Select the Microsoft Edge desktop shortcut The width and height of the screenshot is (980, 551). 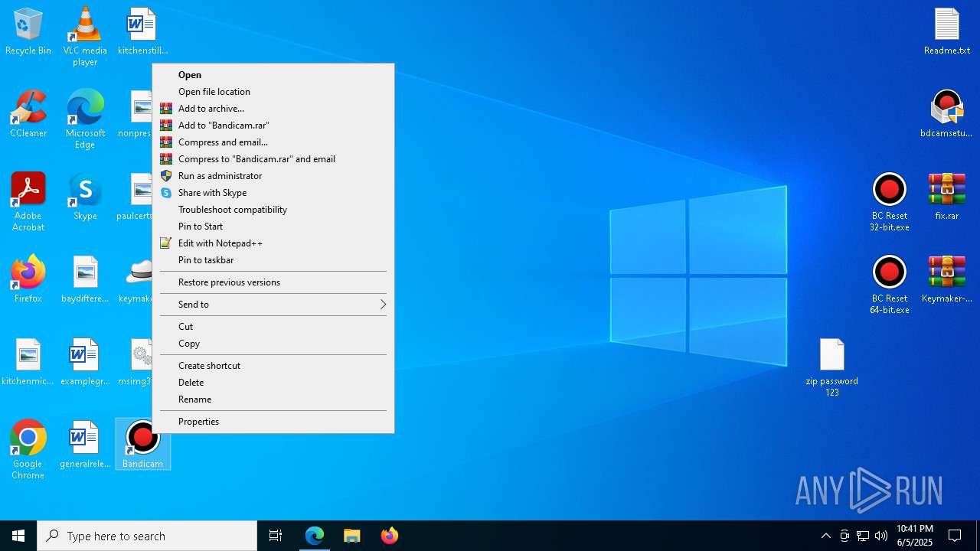click(x=85, y=119)
